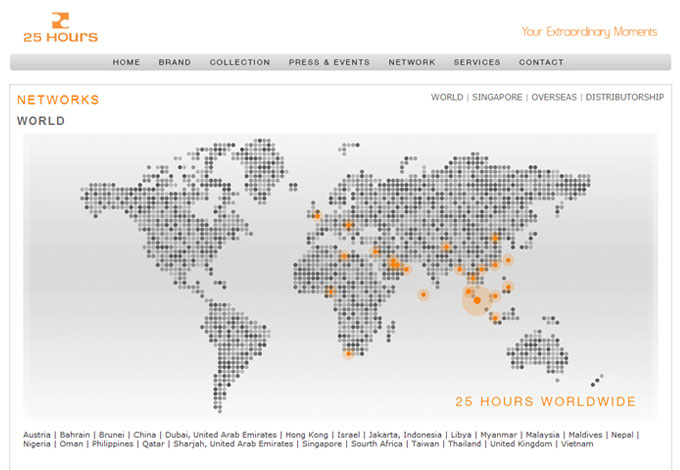Open the DISTRIBUTORSHIP tab
Viewport: 680px width, 470px height.
(x=624, y=98)
